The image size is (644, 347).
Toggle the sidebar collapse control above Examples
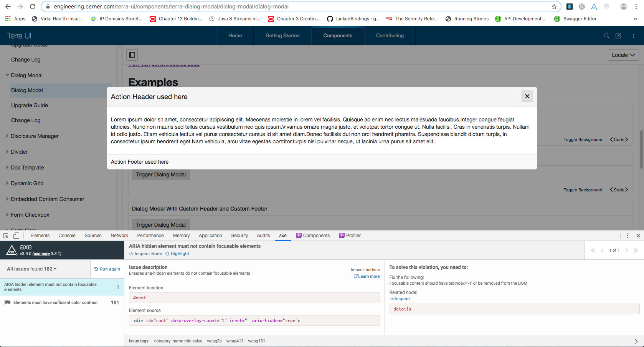tap(132, 55)
